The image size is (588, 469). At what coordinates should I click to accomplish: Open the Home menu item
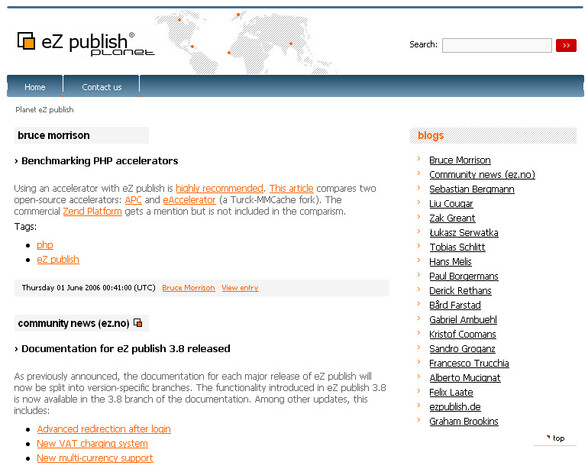[34, 87]
